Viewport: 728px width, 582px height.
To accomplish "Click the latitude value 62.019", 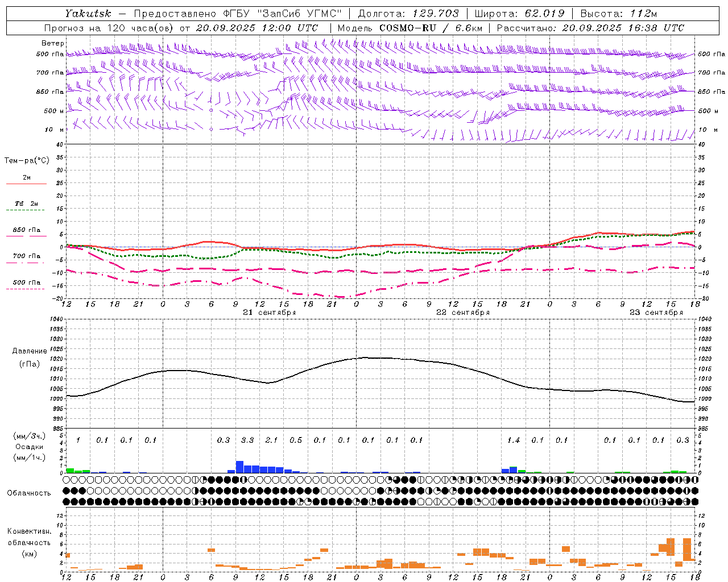I will click(x=544, y=14).
